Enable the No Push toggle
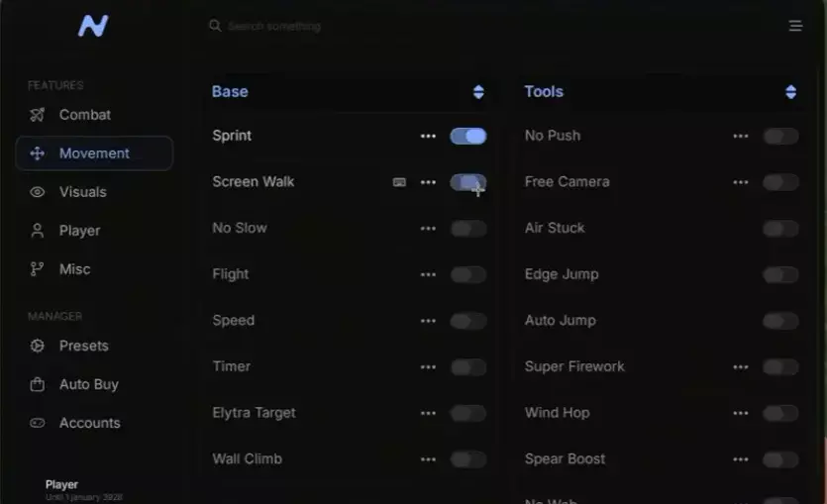The width and height of the screenshot is (827, 504). pyautogui.click(x=780, y=136)
